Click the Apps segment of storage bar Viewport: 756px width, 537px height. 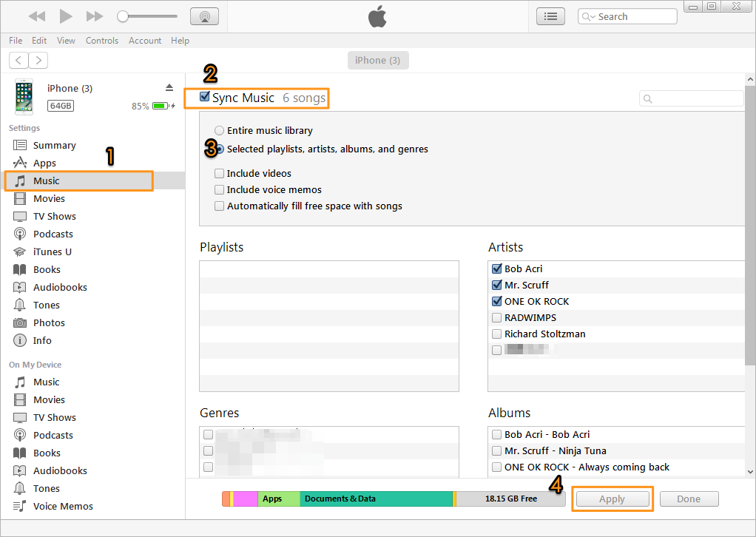279,499
